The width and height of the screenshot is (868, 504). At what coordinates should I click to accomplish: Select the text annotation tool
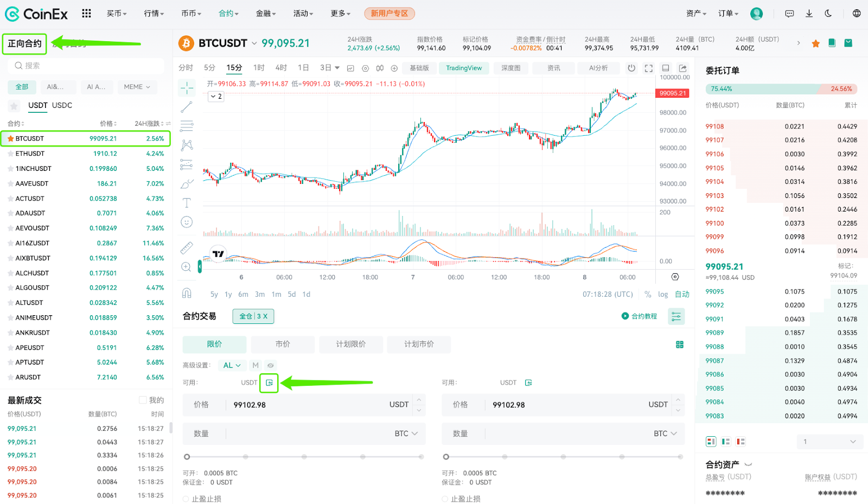tap(187, 203)
